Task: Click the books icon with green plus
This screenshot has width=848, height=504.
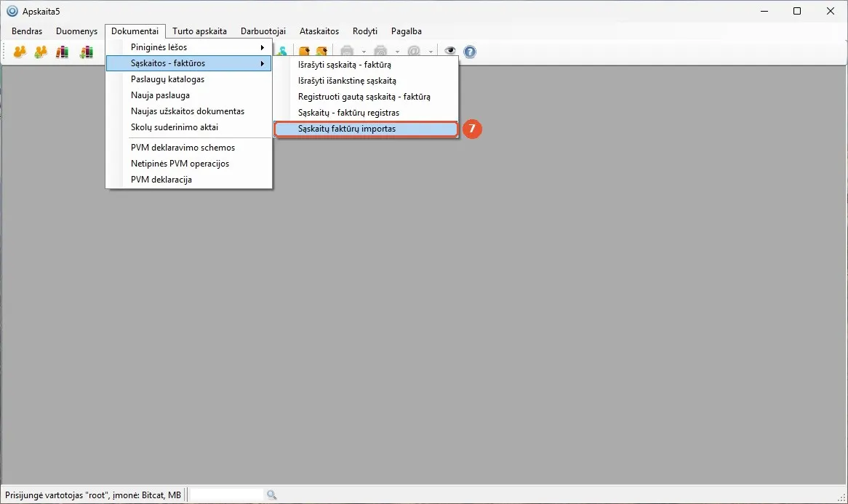Action: (x=86, y=52)
